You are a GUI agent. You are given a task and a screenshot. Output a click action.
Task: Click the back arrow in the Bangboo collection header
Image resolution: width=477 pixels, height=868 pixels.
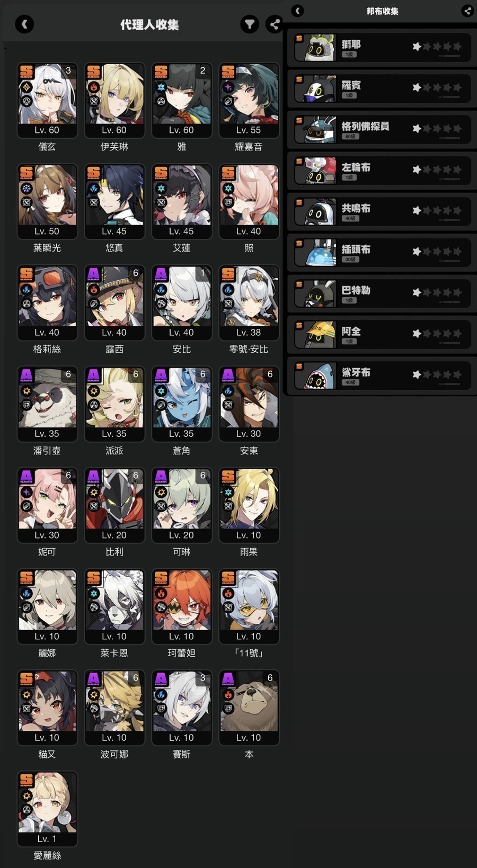[298, 11]
